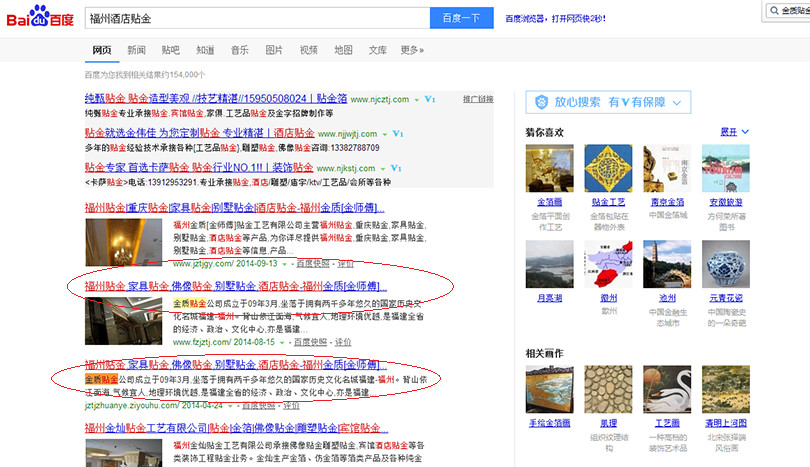Click the 徽州 map thumbnail
810x467 pixels.
tap(609, 264)
